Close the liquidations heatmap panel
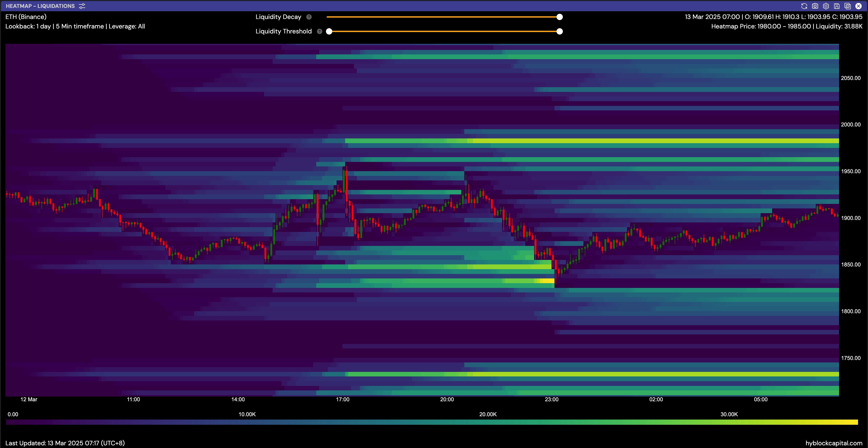868x448 pixels. (859, 6)
